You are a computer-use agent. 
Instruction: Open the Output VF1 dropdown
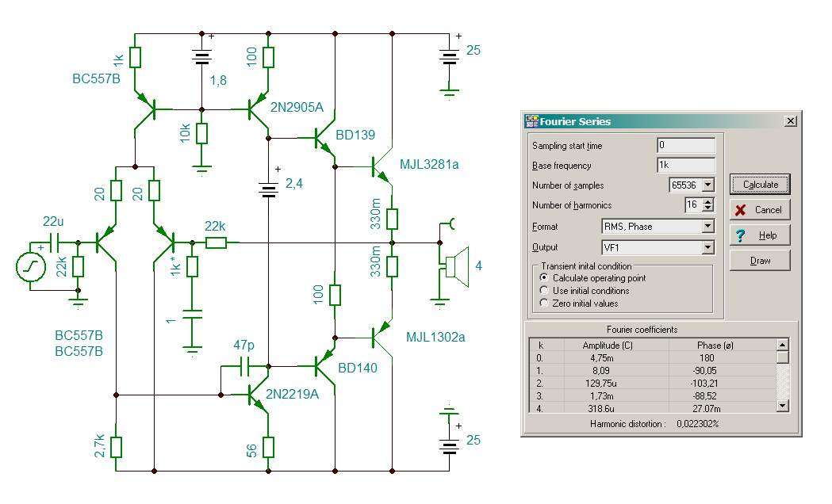pos(707,247)
